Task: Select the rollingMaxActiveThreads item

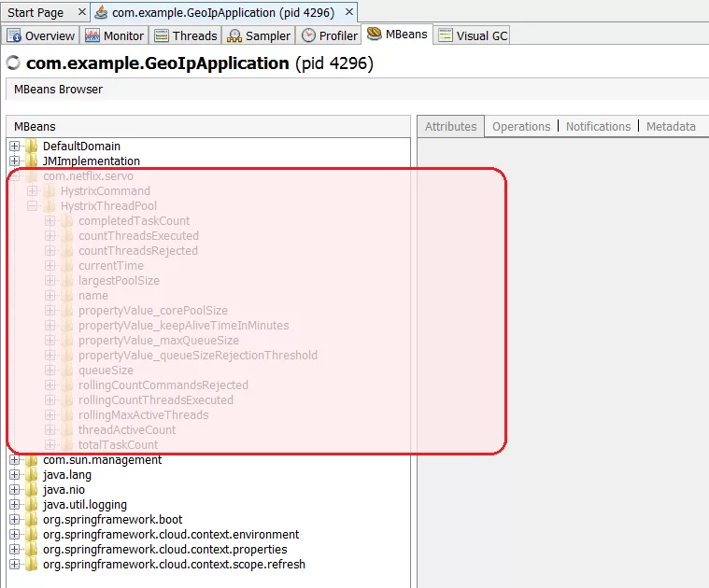Action: pos(143,415)
